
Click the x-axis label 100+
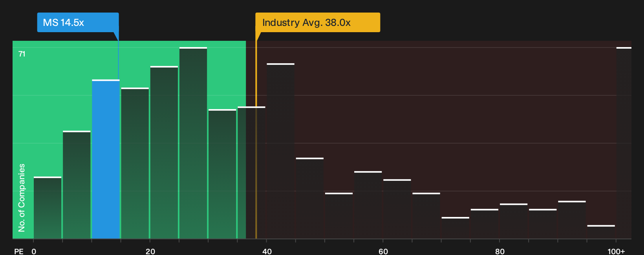tap(616, 251)
